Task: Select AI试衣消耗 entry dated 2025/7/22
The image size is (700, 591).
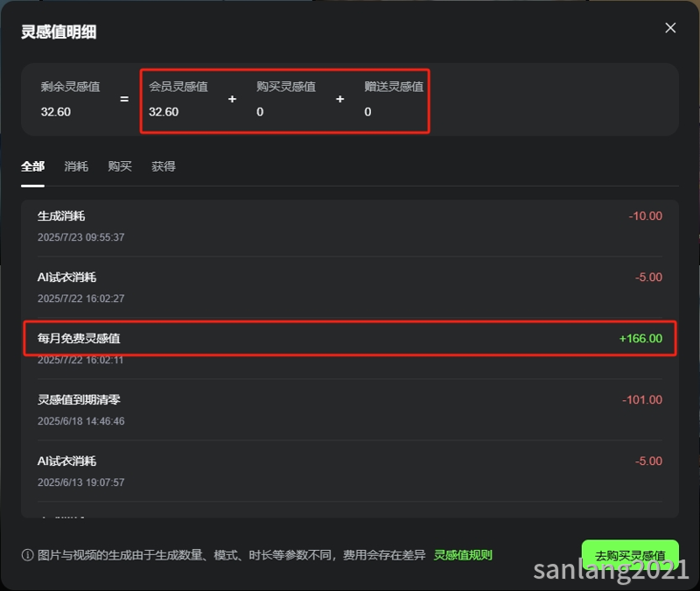Action: [x=67, y=278]
